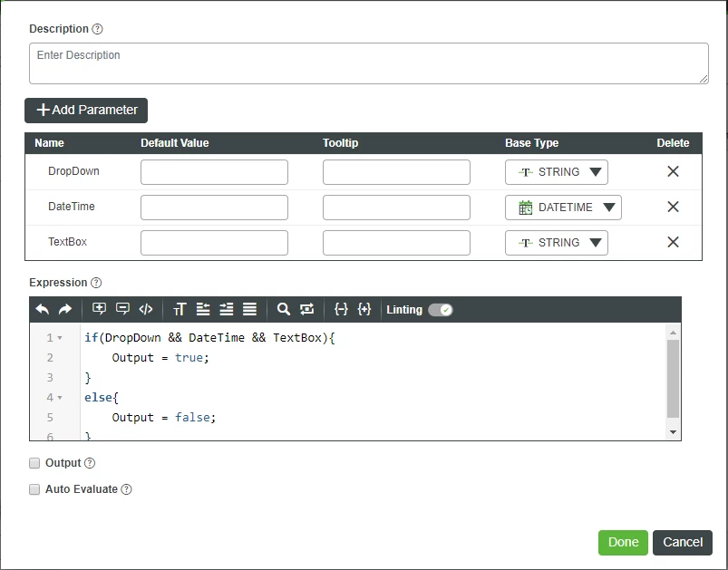728x570 pixels.
Task: Click the add comment icon in editor toolbar
Action: (x=99, y=309)
